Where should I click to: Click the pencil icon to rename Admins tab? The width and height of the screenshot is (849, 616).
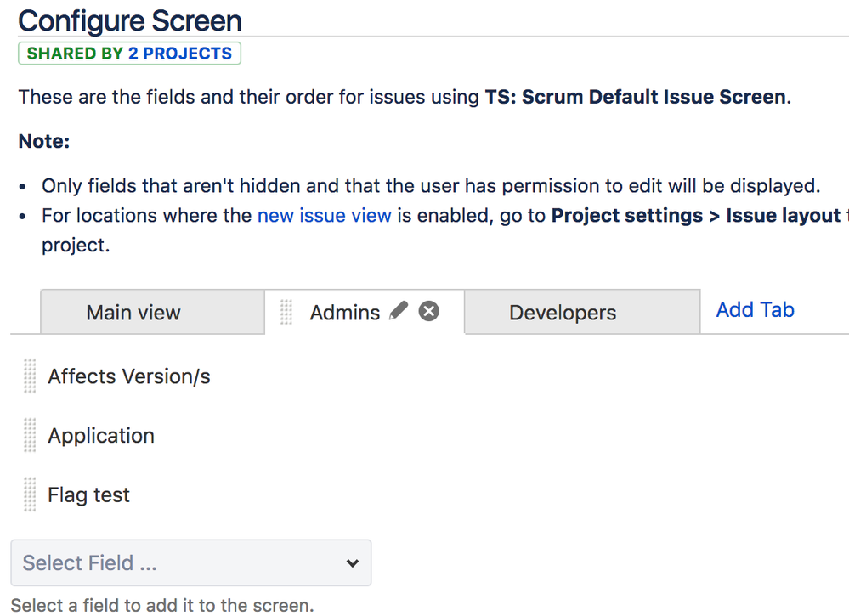[398, 312]
